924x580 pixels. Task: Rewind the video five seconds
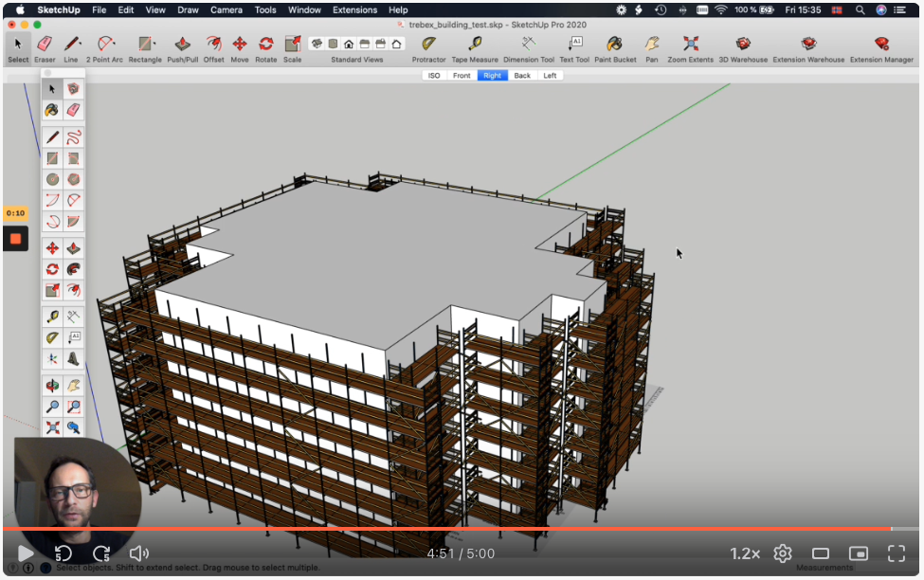[63, 553]
